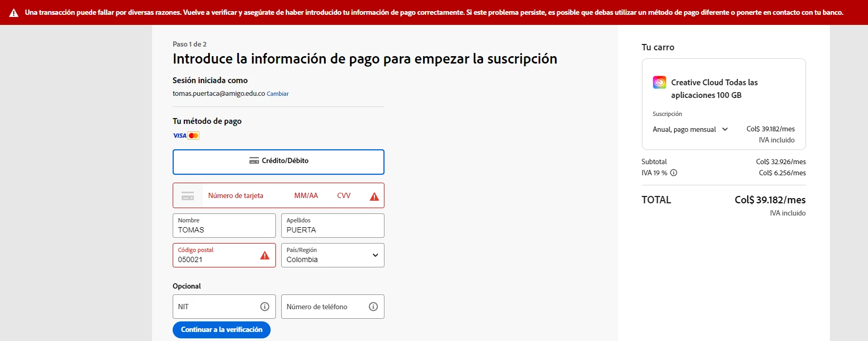Focus the MM/AA expiry input
This screenshot has width=868, height=341.
[306, 195]
